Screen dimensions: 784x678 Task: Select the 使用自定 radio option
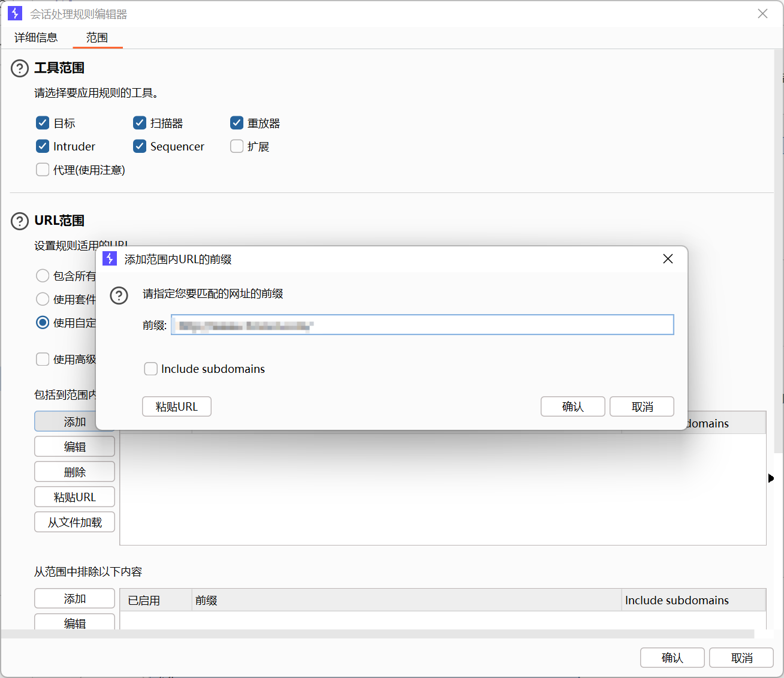tap(43, 323)
